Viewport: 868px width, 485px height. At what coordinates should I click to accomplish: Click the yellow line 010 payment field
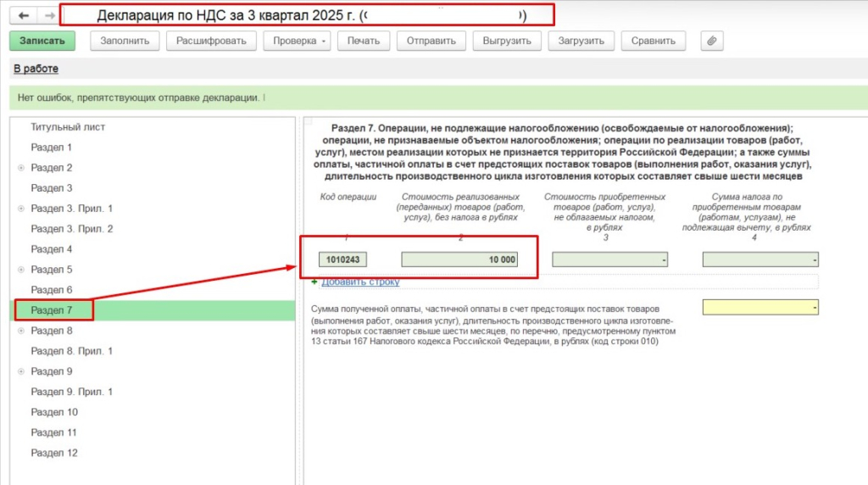pyautogui.click(x=760, y=307)
